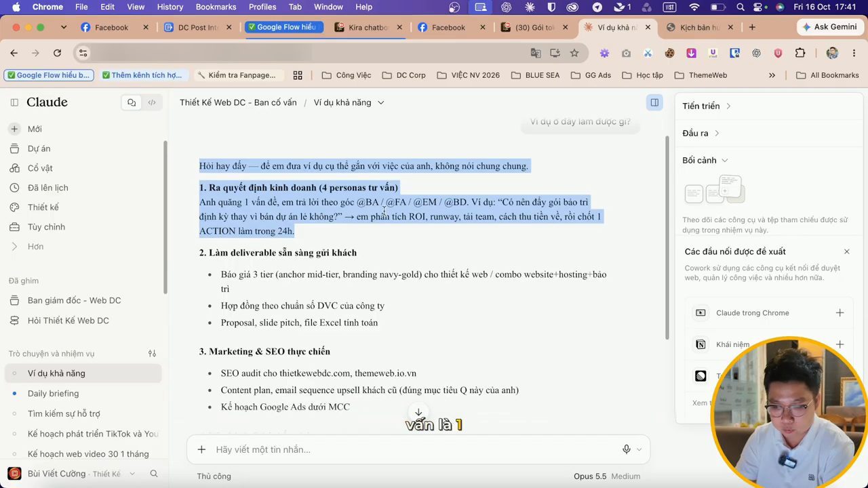868x488 pixels.
Task: Open Tìm kiếm sự hỗ trợ chat
Action: point(64,413)
